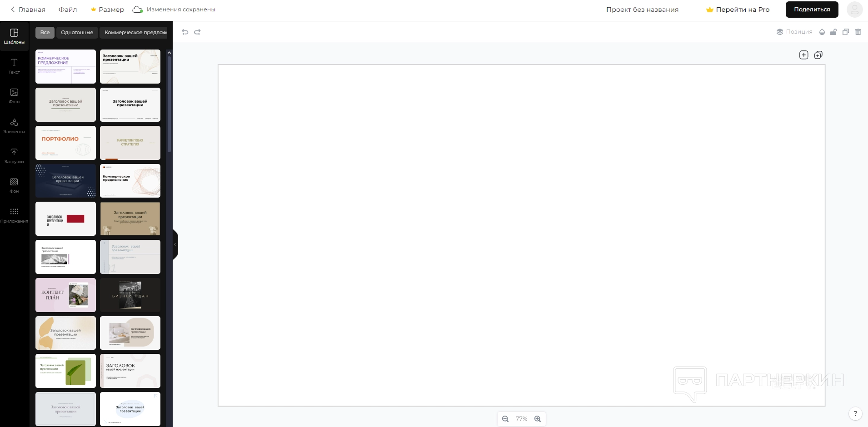Open the Размер menu
The width and height of the screenshot is (868, 427).
pyautogui.click(x=107, y=10)
